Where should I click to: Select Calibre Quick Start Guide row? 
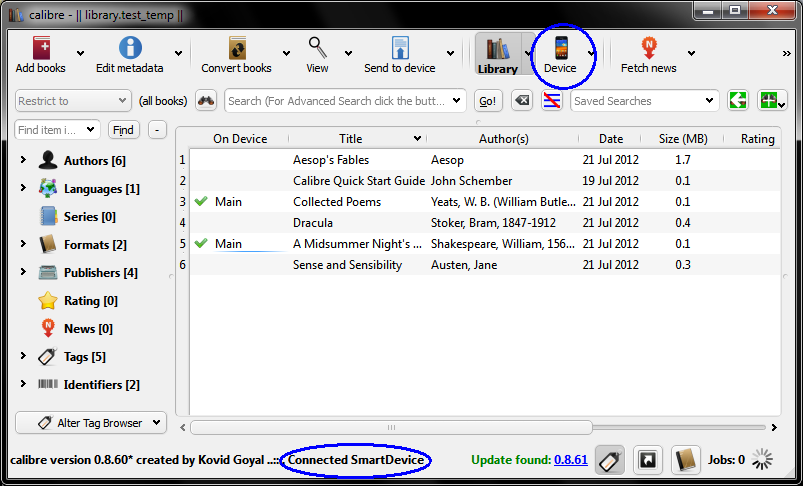pyautogui.click(x=484, y=181)
